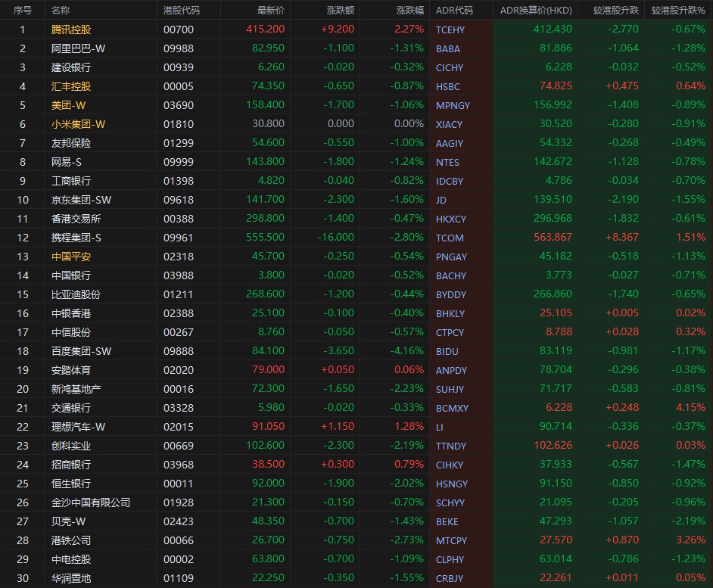
Task: Select the 香港交易所 stock name
Action: pos(76,219)
